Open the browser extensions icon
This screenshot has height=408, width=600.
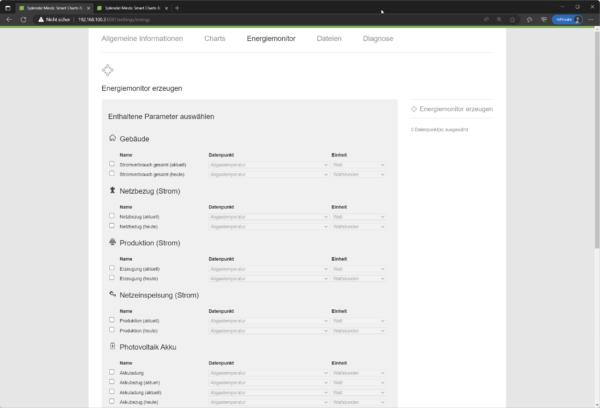click(x=529, y=20)
